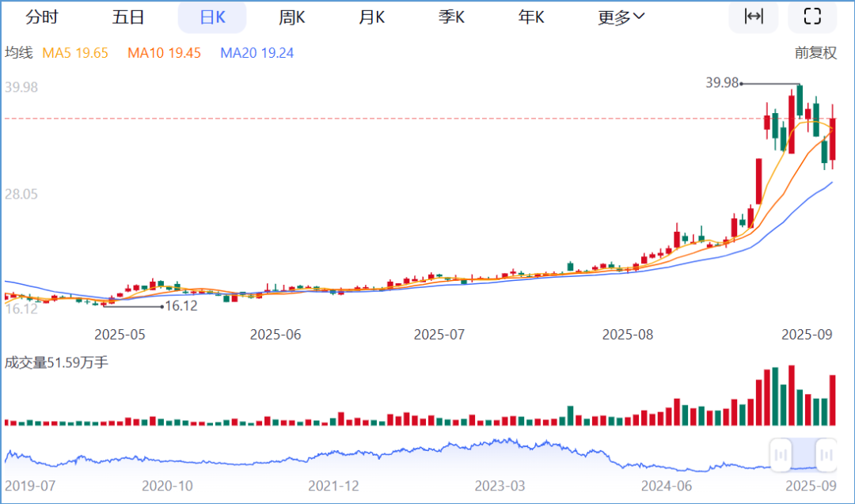Click 2021-12 on the overview timeline
The width and height of the screenshot is (855, 504).
tap(334, 486)
